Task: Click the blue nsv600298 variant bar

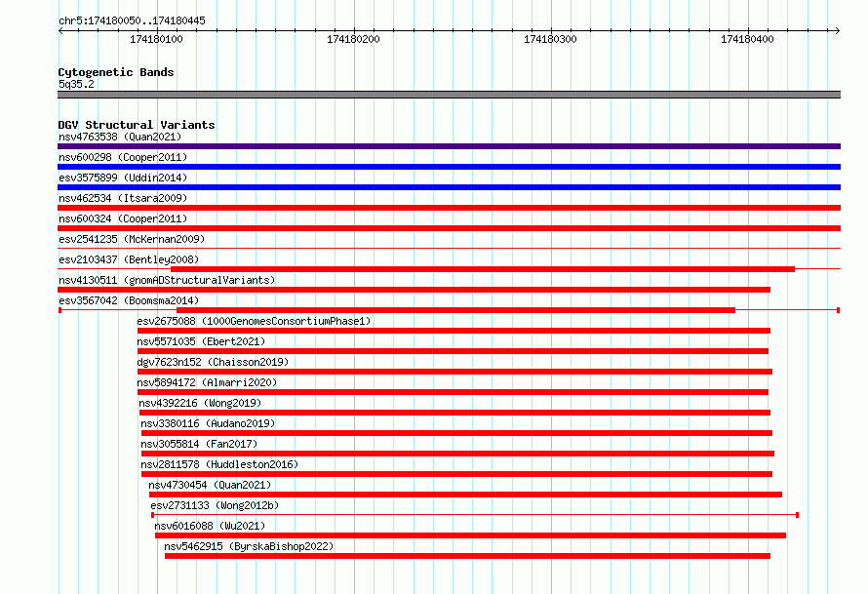Action: 449,167
